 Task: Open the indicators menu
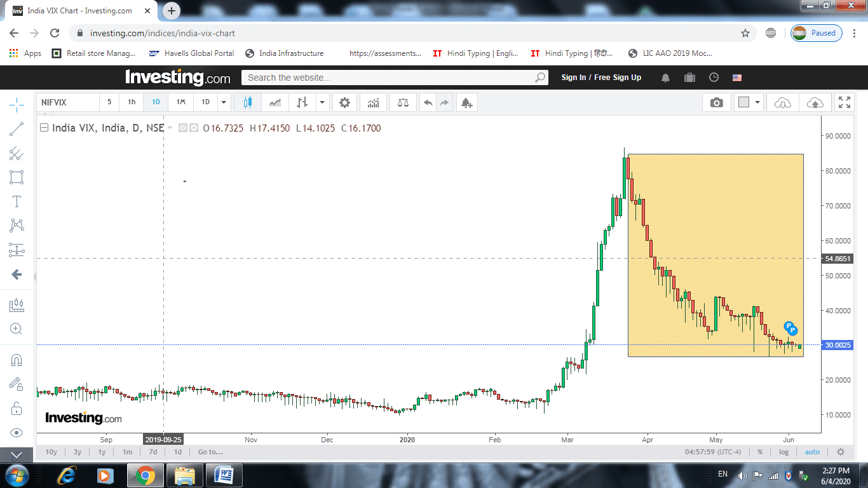point(373,102)
